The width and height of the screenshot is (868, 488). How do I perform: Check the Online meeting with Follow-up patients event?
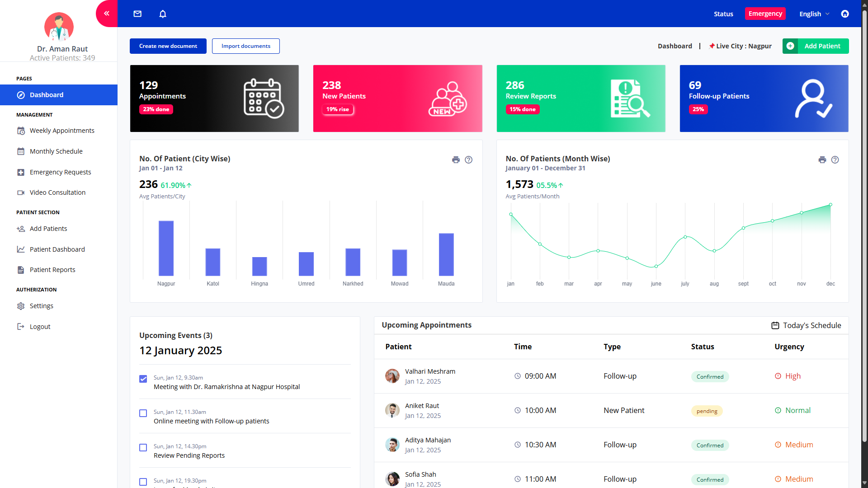click(143, 413)
